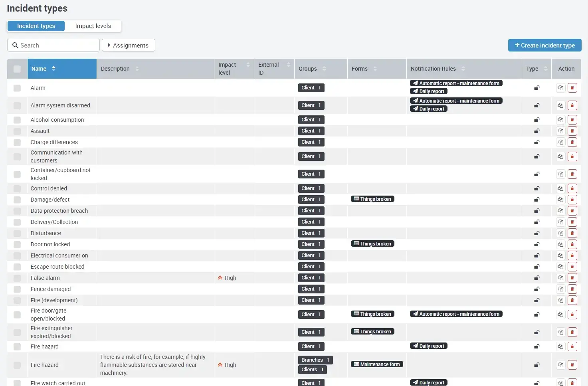This screenshot has width=588, height=386.
Task: Duplicate the Alarm incident type
Action: tap(560, 88)
